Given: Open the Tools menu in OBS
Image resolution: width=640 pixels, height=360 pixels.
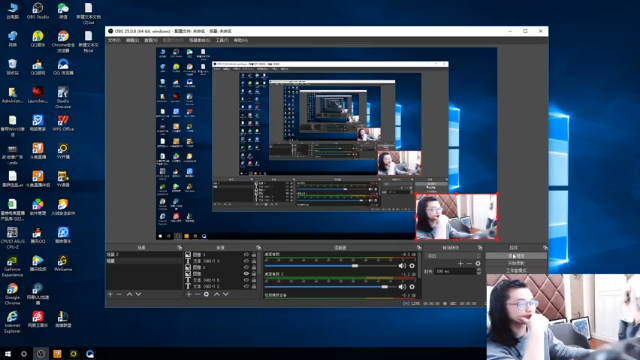Looking at the screenshot, I should [x=222, y=40].
